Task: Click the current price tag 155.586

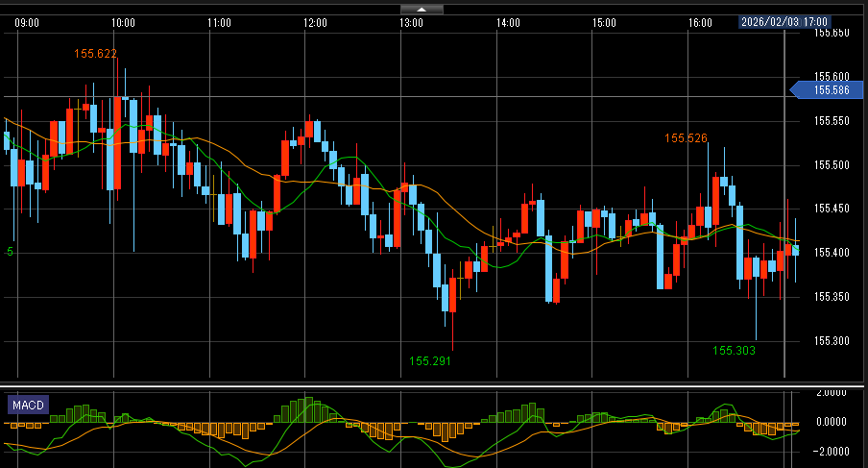Action: tap(827, 90)
